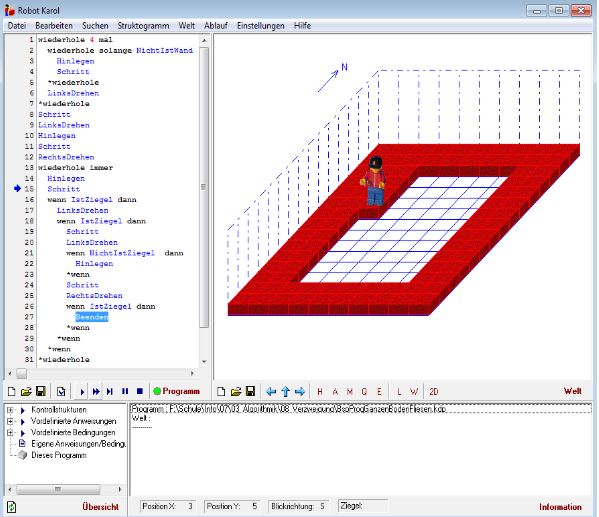The image size is (599, 517).
Task: Click the H (Hinlegen) world toolbar button
Action: [x=320, y=392]
